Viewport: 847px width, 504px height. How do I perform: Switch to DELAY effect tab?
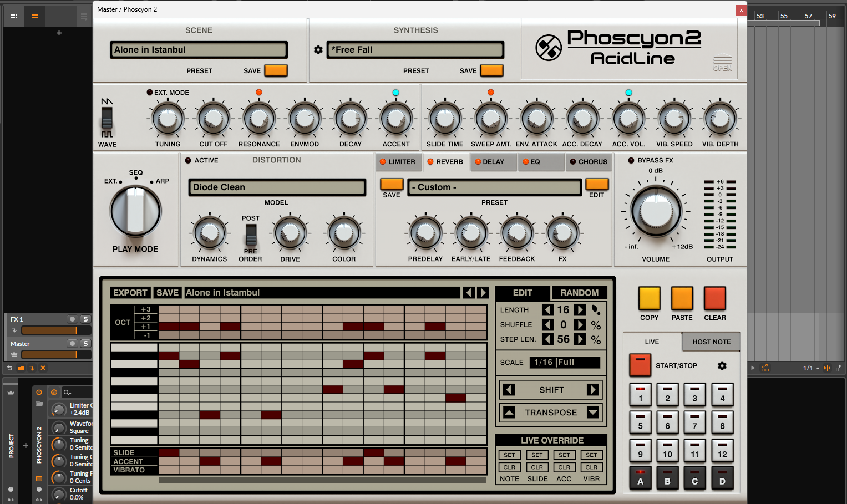click(x=493, y=162)
